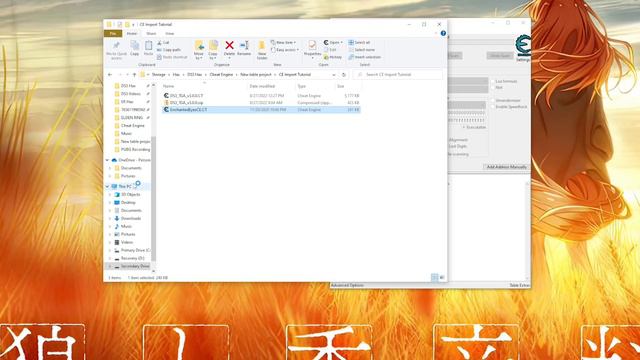The width and height of the screenshot is (640, 360).
Task: Click Cut in the Clipboard group
Action: tap(163, 42)
